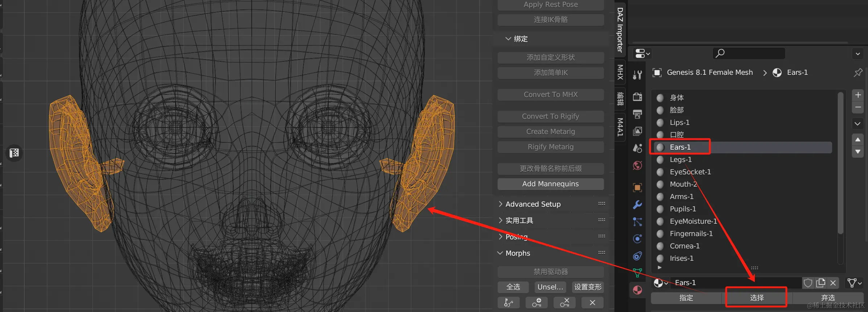Remove the selected material slot

pos(858,108)
